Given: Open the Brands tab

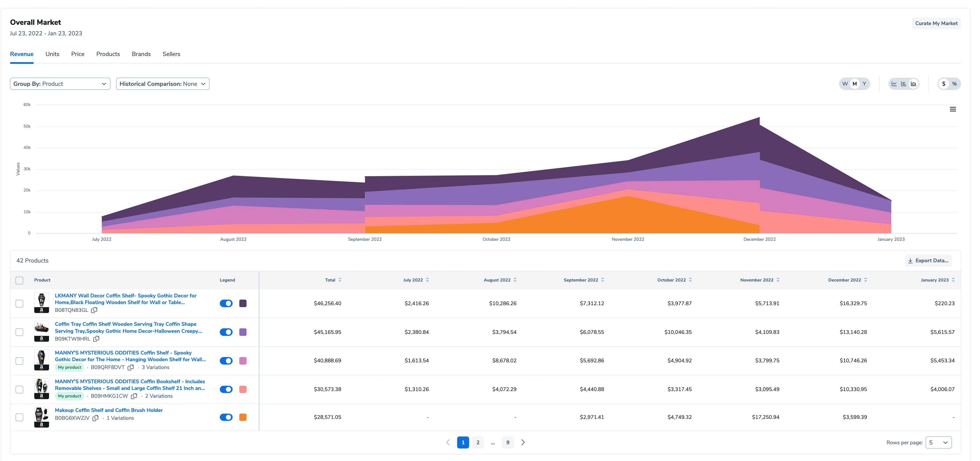Looking at the screenshot, I should pos(141,54).
